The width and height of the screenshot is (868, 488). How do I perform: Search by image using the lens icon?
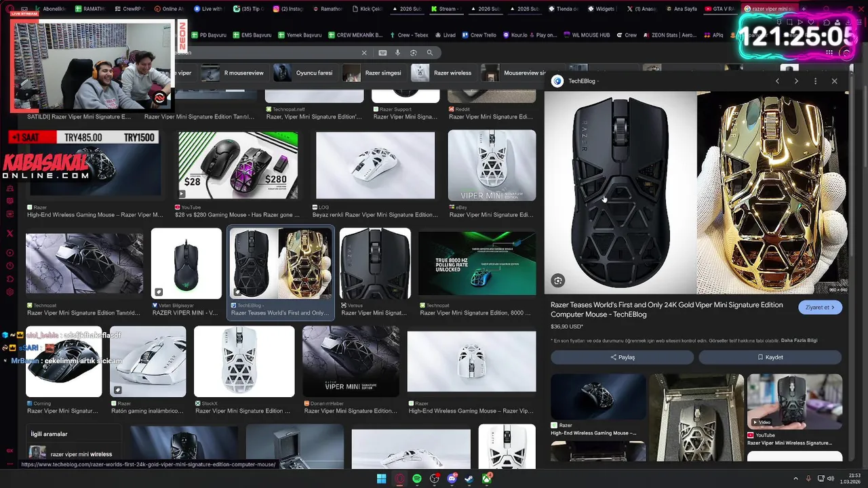tap(414, 53)
